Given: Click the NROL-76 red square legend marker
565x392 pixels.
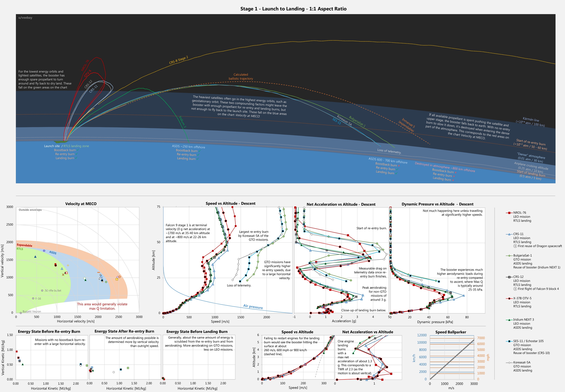Looking at the screenshot, I should [509, 213].
